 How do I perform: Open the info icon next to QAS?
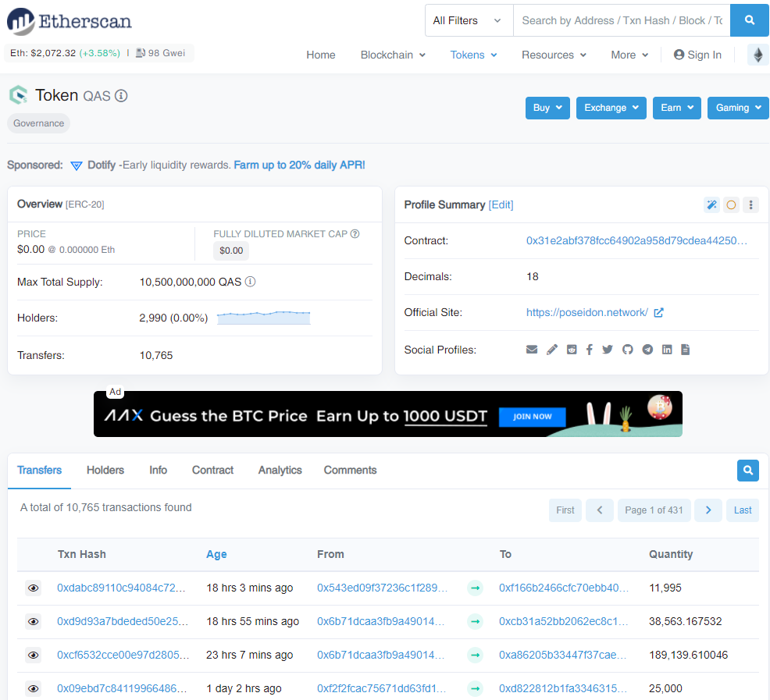tap(121, 96)
